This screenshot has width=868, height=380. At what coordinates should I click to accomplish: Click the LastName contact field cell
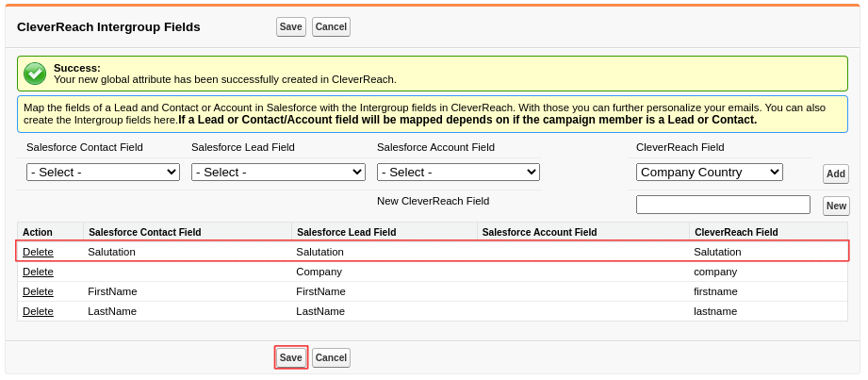pos(112,311)
